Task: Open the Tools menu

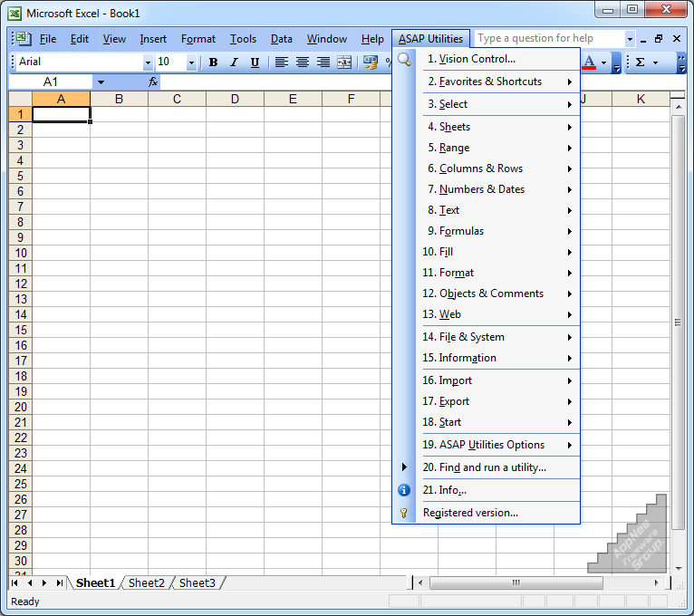Action: point(243,39)
